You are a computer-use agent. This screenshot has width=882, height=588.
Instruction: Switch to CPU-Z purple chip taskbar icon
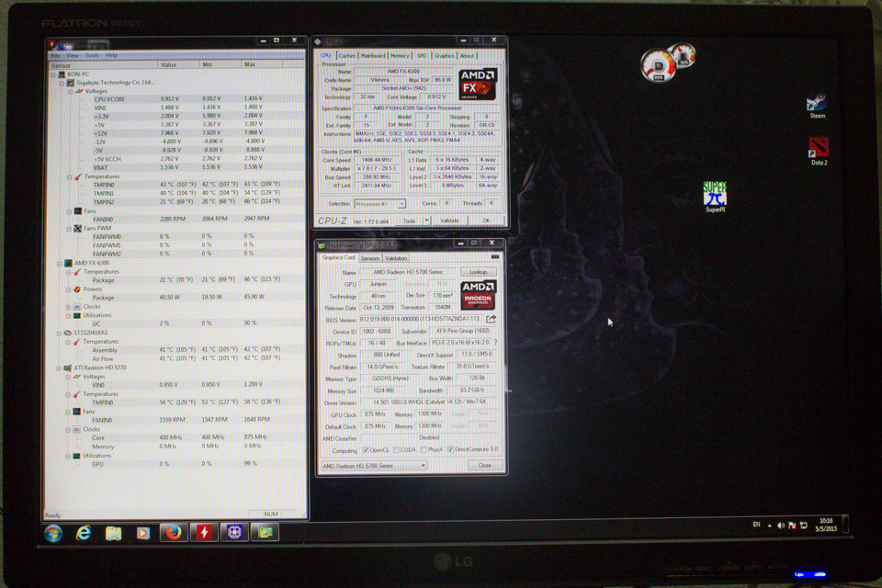[234, 532]
